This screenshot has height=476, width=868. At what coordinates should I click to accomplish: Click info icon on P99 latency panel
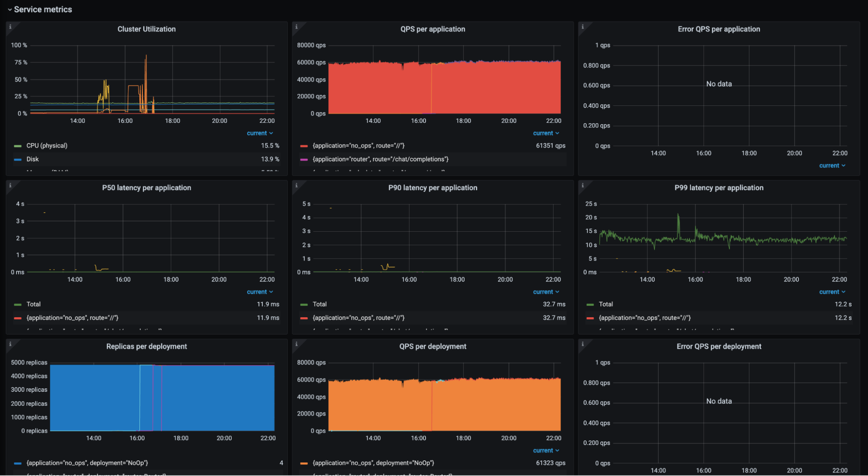pos(582,186)
